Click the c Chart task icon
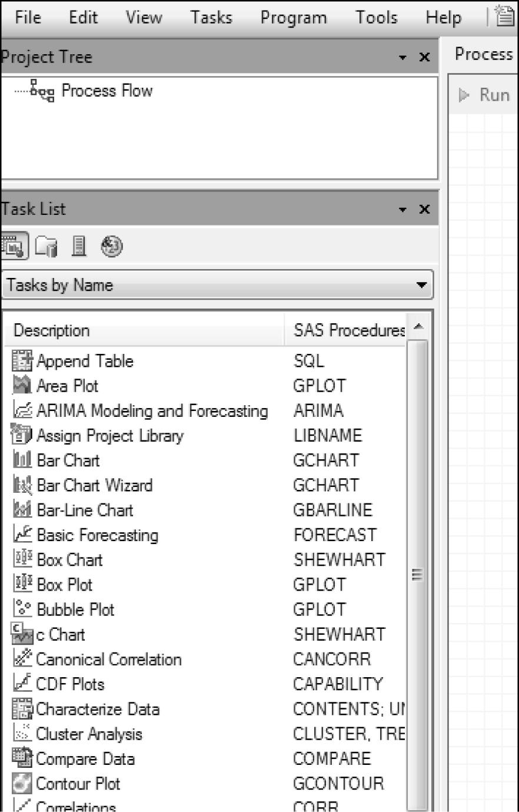Viewport: 519px width, 812px height. click(22, 634)
